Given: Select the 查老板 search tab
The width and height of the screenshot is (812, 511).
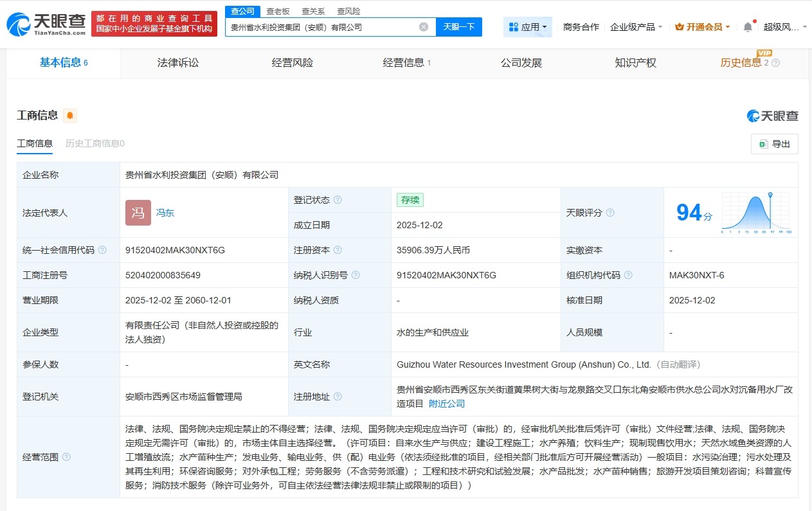Looking at the screenshot, I should 277,11.
